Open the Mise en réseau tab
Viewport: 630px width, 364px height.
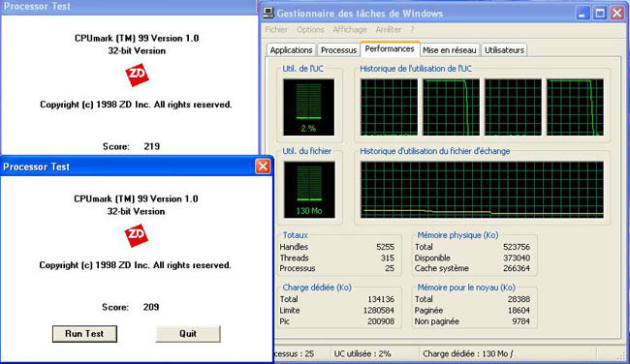point(449,50)
